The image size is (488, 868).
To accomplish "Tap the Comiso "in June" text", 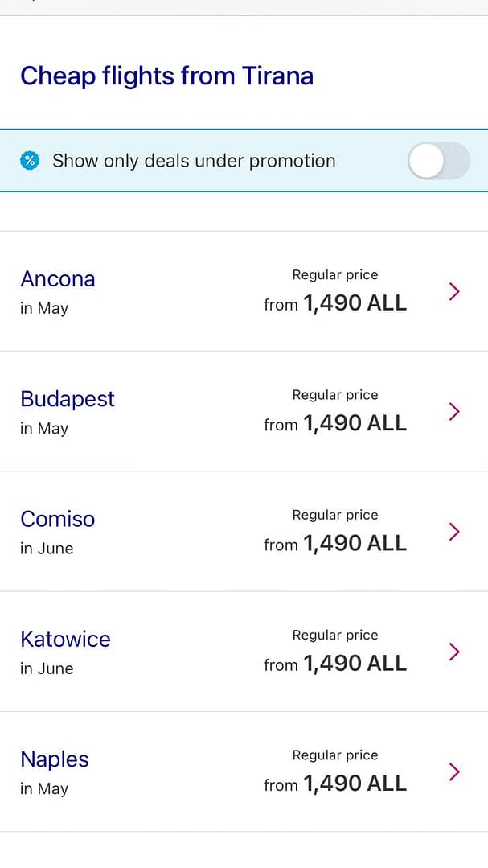I will pyautogui.click(x=47, y=549).
